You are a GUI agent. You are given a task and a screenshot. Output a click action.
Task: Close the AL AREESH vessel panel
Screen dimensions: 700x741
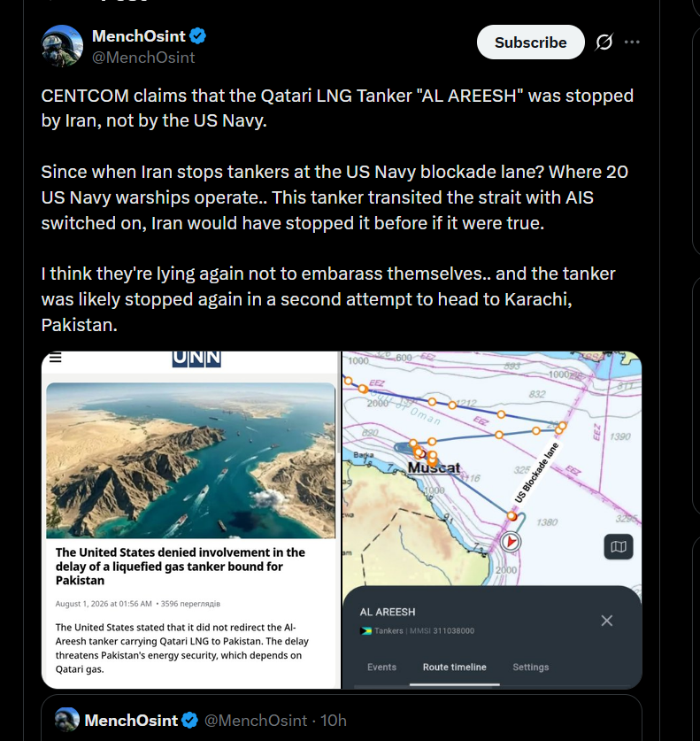pos(607,621)
